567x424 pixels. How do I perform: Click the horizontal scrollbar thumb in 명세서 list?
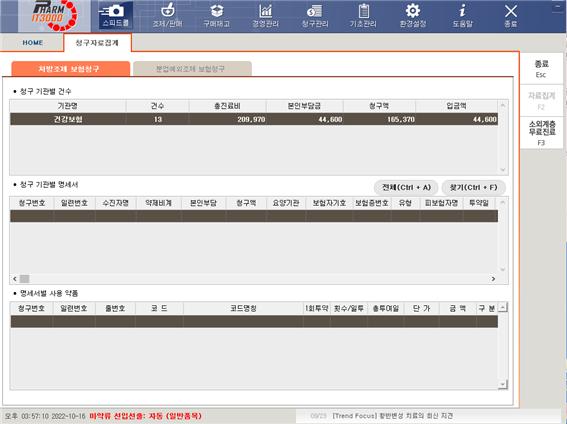coord(24,279)
